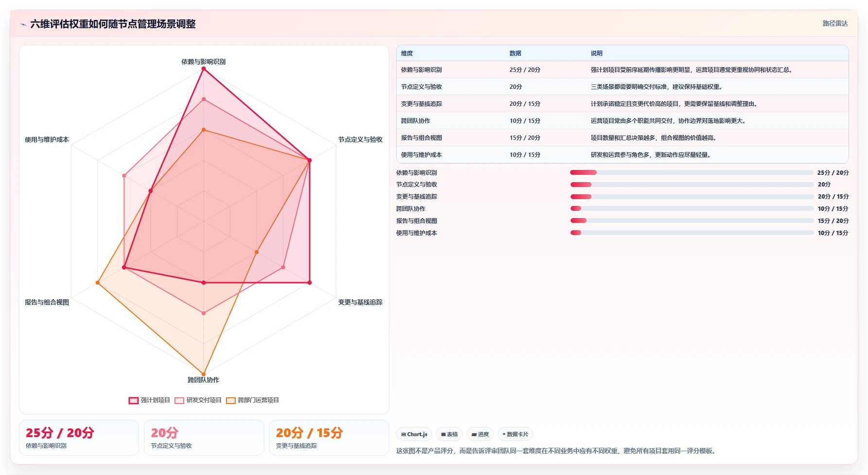Click description 研发和运营参与角色多
868x475 pixels.
[652, 155]
